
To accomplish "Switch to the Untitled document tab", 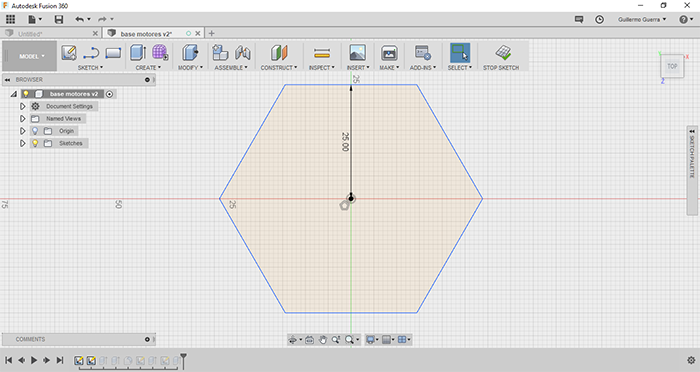I will pos(30,33).
